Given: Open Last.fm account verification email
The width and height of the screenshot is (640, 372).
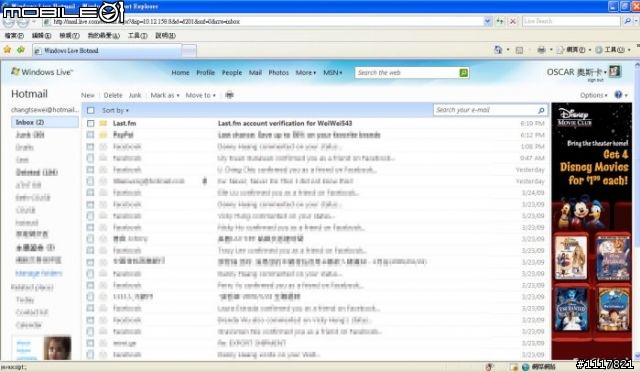Looking at the screenshot, I should pyautogui.click(x=284, y=123).
